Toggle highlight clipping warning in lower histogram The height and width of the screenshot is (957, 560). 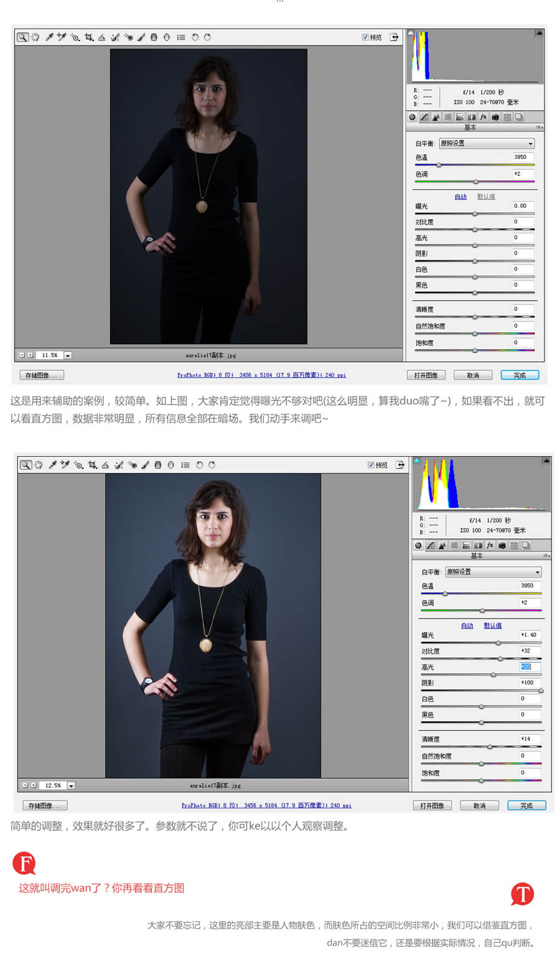[546, 461]
